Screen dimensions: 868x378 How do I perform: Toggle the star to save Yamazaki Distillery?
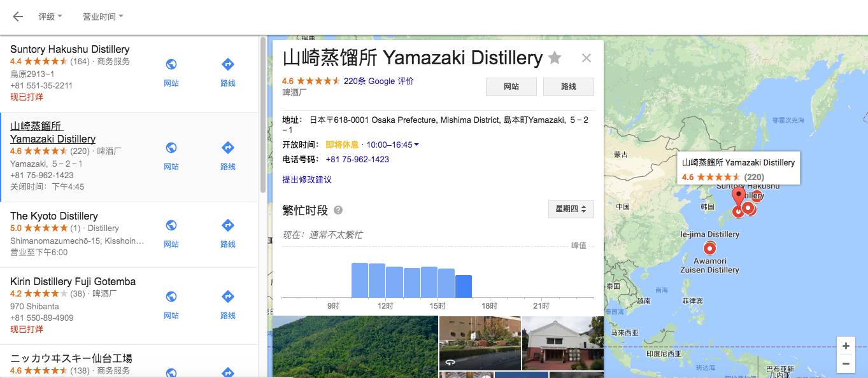[x=554, y=57]
